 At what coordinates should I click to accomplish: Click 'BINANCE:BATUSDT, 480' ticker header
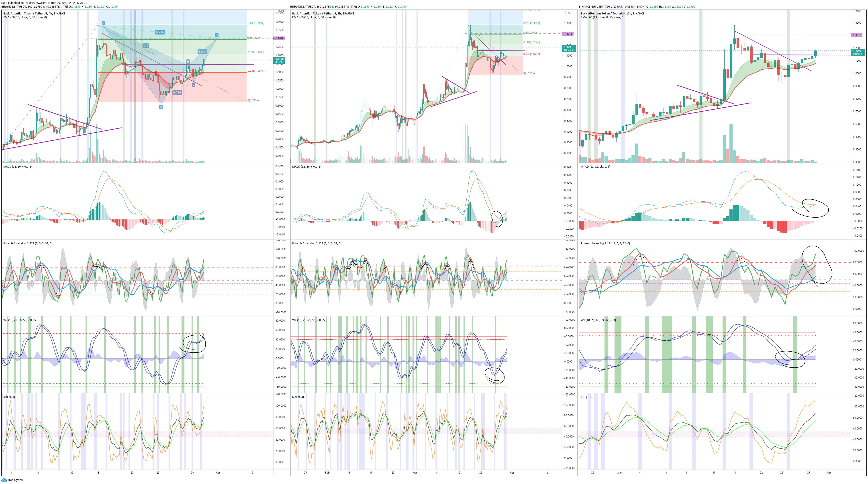306,6
